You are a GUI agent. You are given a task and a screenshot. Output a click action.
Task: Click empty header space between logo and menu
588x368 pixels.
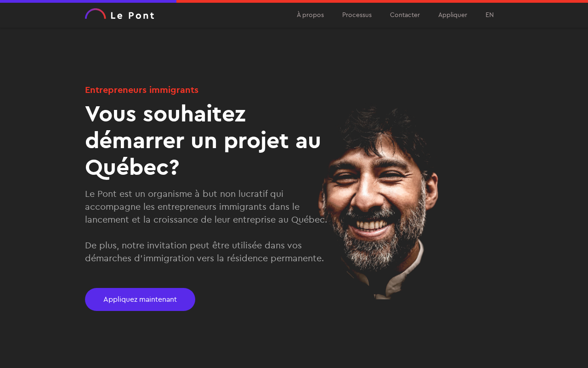(x=225, y=15)
